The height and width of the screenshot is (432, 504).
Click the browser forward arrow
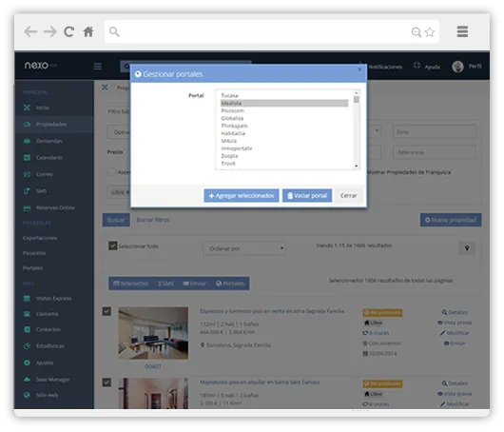(50, 31)
